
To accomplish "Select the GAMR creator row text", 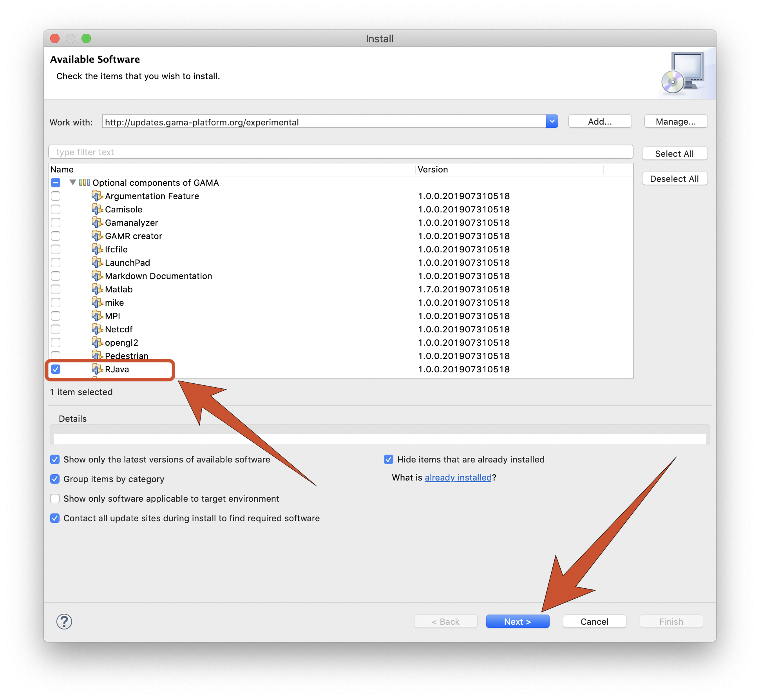I will [133, 236].
